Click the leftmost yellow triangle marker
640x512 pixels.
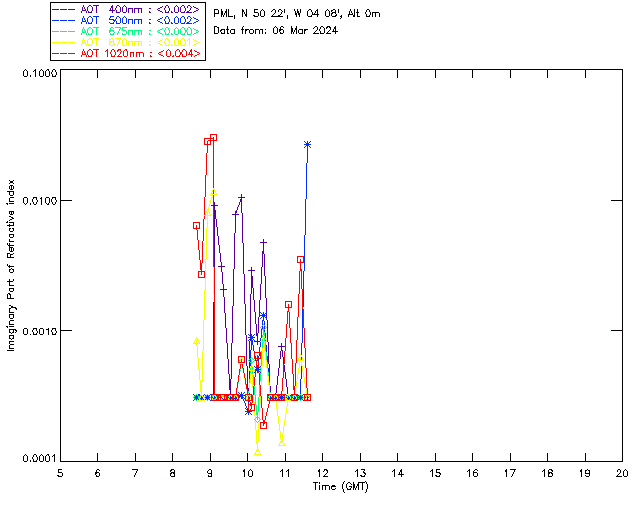point(196,341)
